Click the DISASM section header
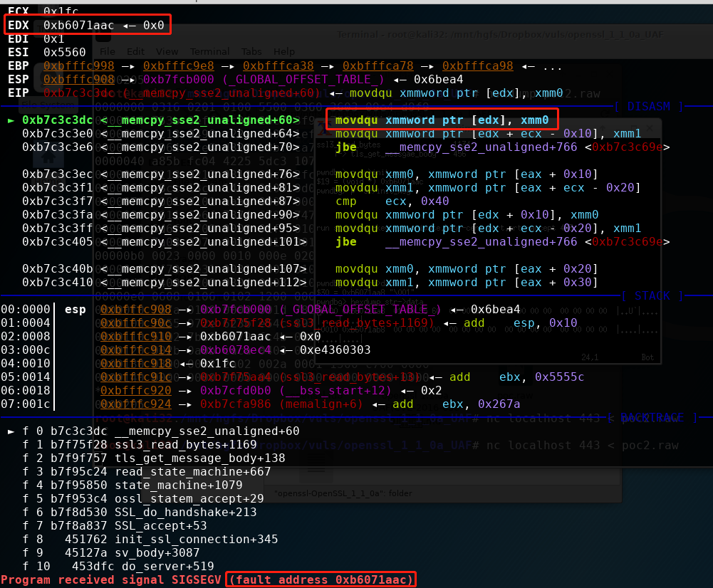Image resolution: width=713 pixels, height=588 pixels. pyautogui.click(x=649, y=106)
